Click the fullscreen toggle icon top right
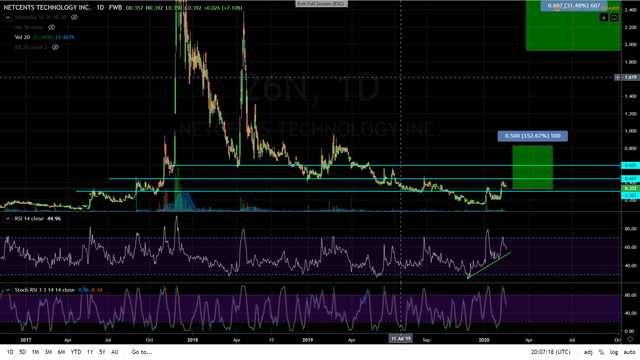Viewport: 640px width, 360px height. point(614,18)
